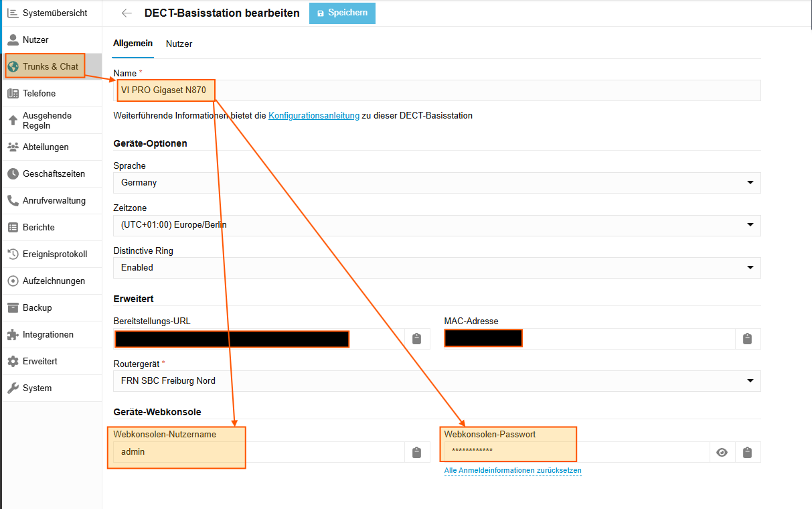Open the Konfigurationsanleitung link
Image resolution: width=812 pixels, height=509 pixels.
coord(314,116)
